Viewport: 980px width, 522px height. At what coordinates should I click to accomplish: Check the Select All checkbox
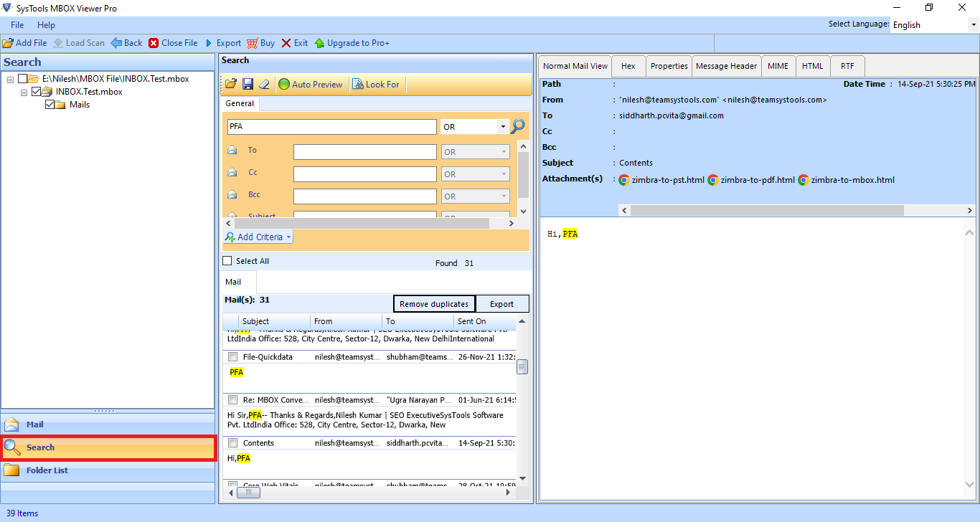[x=227, y=261]
